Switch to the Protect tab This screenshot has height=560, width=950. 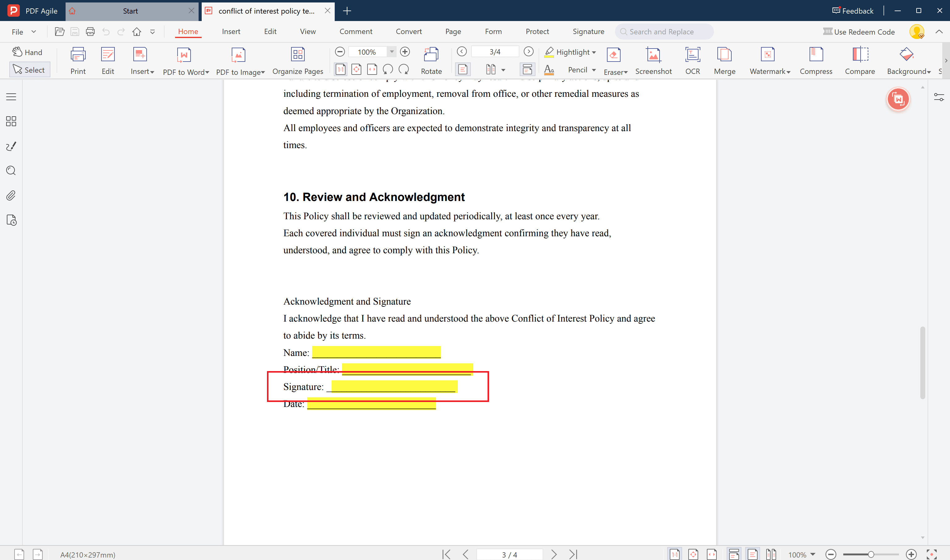click(537, 32)
